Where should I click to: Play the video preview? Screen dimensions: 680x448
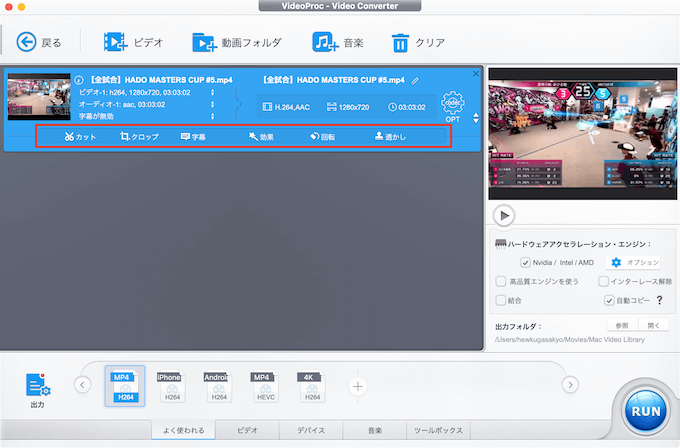click(504, 215)
